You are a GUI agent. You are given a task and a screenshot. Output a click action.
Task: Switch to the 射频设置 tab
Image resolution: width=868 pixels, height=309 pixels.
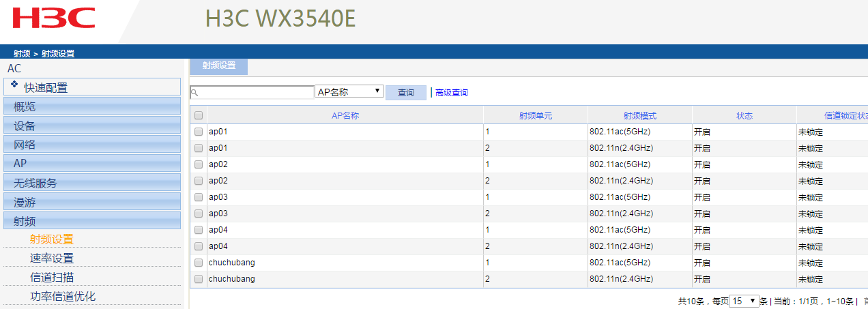point(218,66)
